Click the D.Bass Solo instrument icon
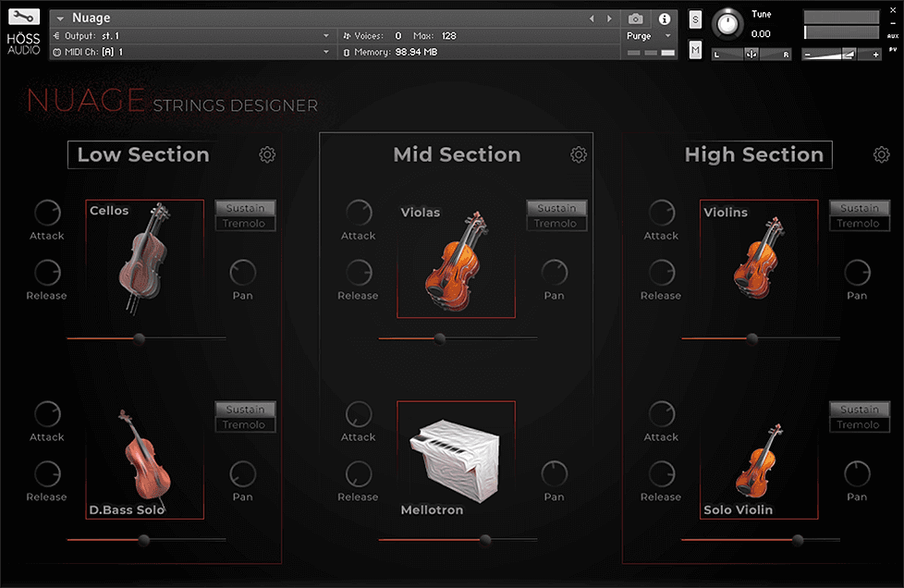The image size is (904, 588). [x=144, y=462]
